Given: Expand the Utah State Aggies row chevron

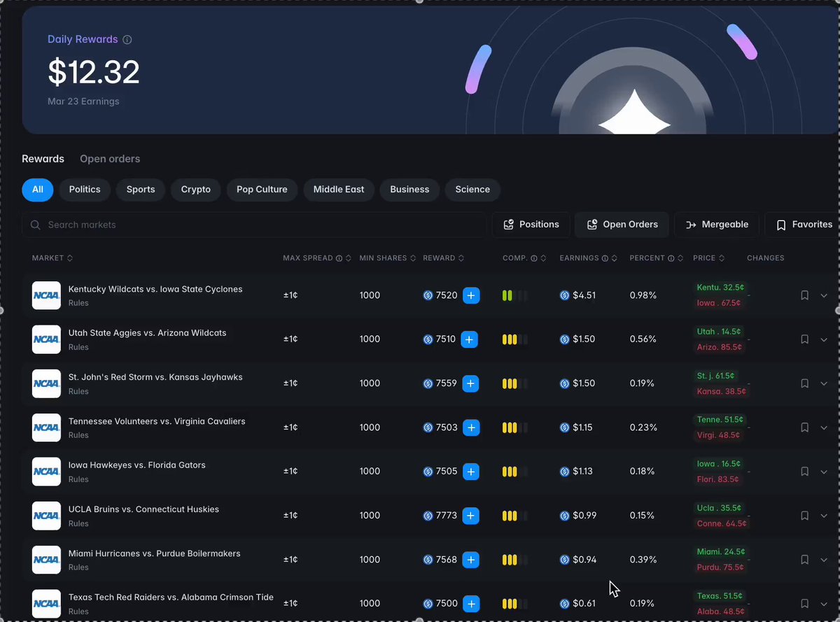Looking at the screenshot, I should click(x=824, y=340).
